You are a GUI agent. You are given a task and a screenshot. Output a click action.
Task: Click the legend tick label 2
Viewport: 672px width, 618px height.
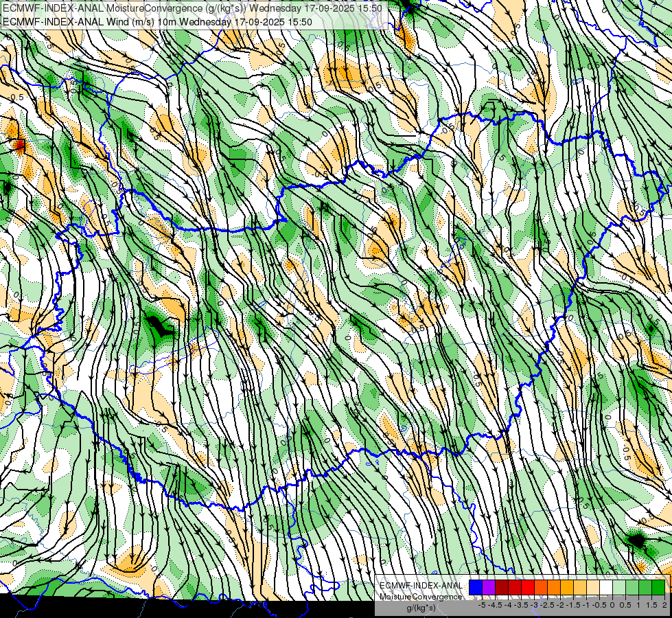tap(664, 605)
